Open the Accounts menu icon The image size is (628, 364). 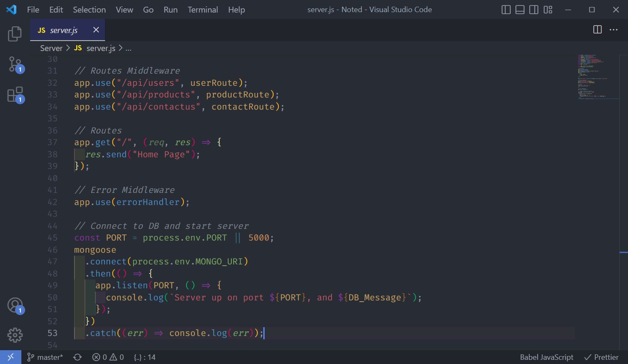[x=15, y=305]
